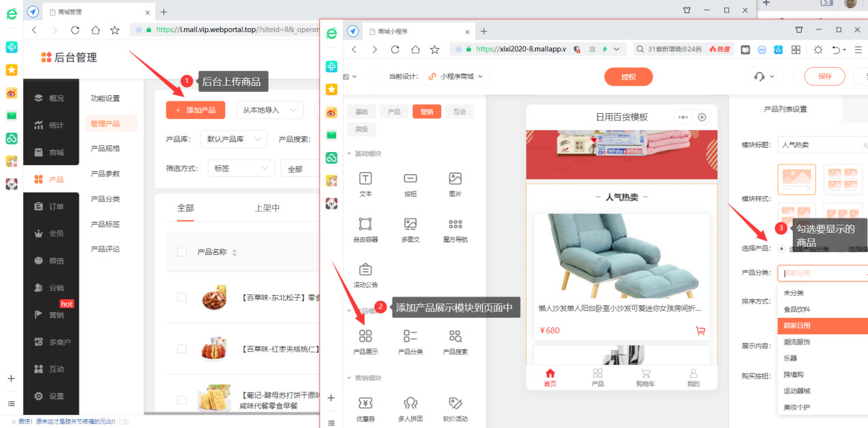
Task: Select the 产品展示 product display module icon
Action: 365,338
